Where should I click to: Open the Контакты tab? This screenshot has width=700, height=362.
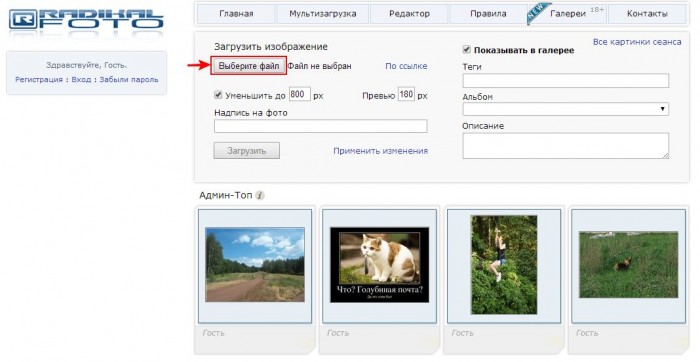click(x=647, y=14)
